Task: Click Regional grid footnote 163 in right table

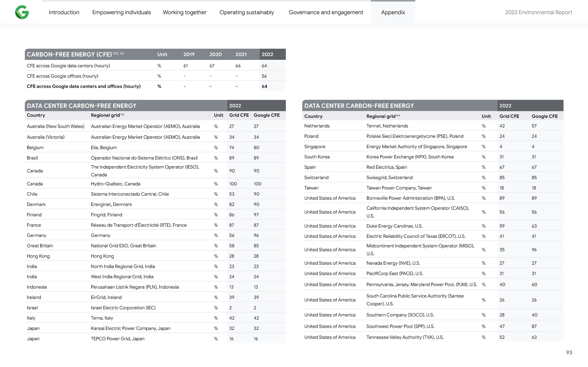Action: tap(398, 115)
